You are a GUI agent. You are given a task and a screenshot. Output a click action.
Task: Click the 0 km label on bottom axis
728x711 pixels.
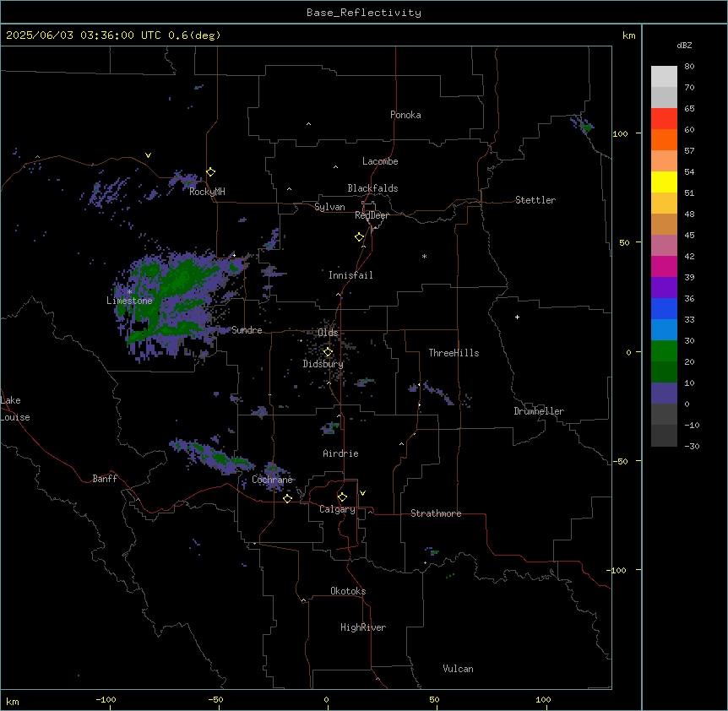[x=326, y=699]
